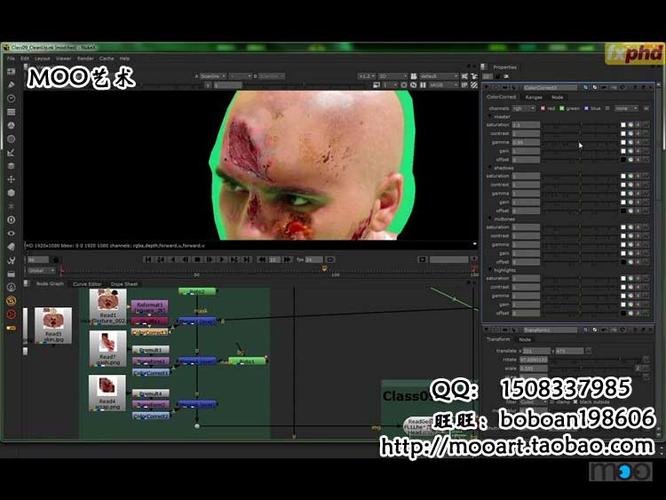
Task: Switch to the Dope Sheet tab
Action: [124, 284]
